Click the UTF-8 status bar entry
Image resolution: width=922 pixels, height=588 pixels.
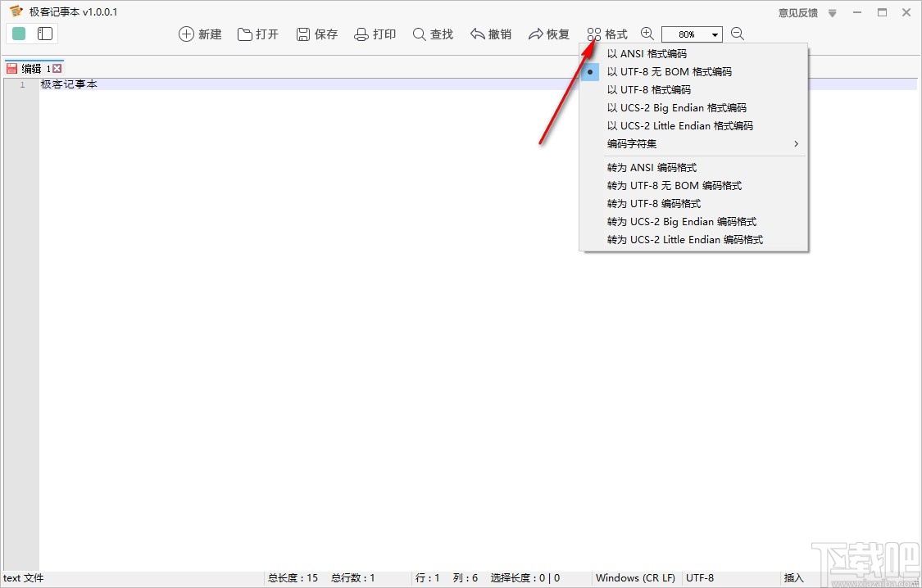pos(700,578)
